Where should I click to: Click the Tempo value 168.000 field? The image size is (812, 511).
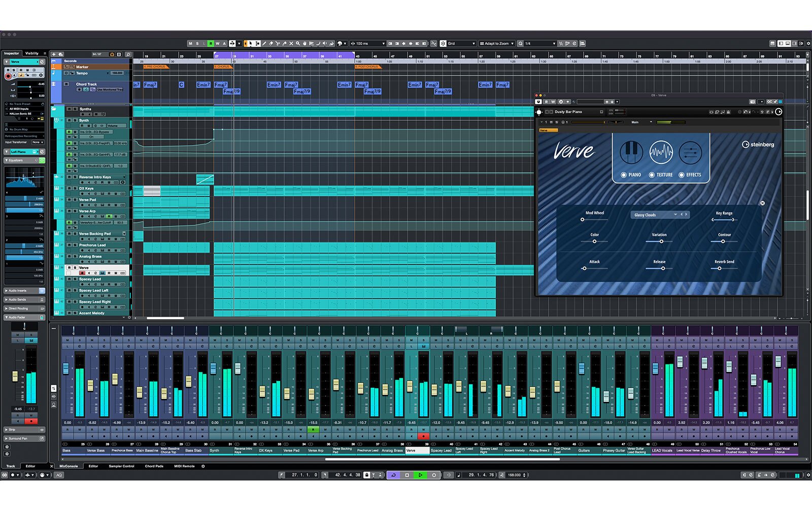click(x=117, y=73)
